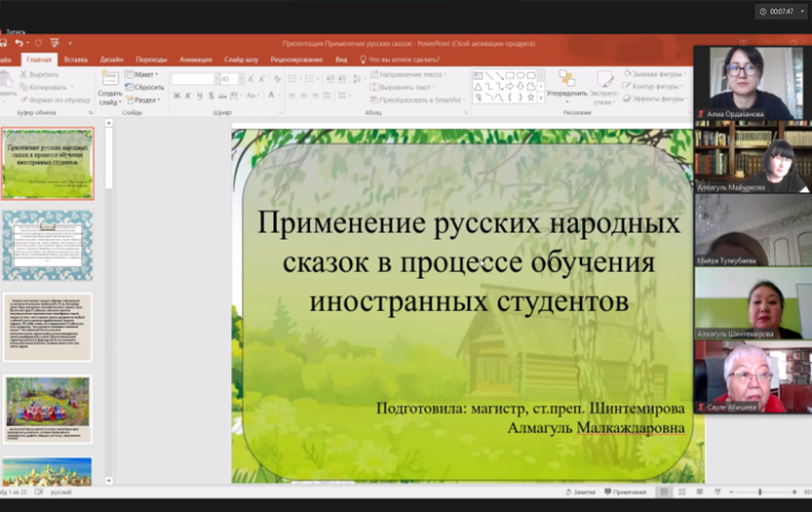
Task: Click the Bold (Ж) formatting icon
Action: [x=176, y=96]
